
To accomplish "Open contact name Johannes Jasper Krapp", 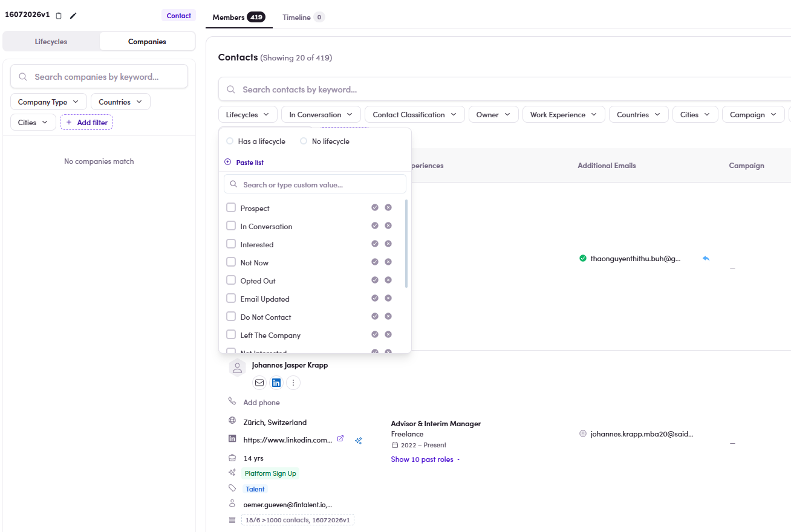I will point(290,365).
